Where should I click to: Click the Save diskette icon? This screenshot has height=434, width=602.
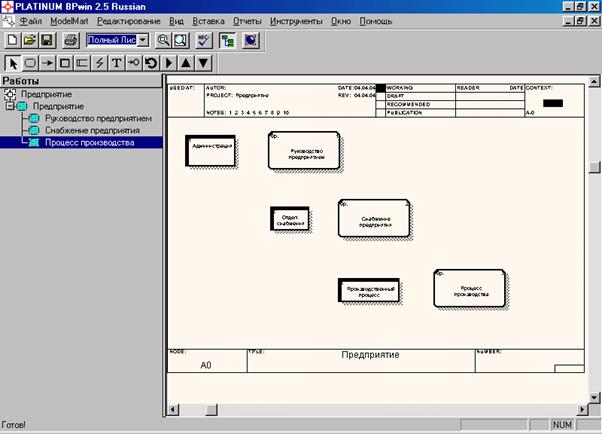(46, 40)
